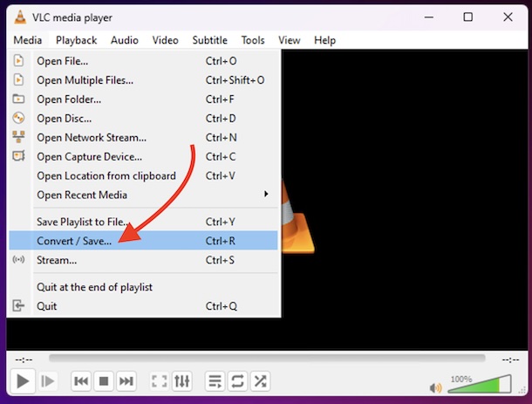Adjust the volume slider level
Image resolution: width=532 pixels, height=404 pixels.
click(480, 384)
